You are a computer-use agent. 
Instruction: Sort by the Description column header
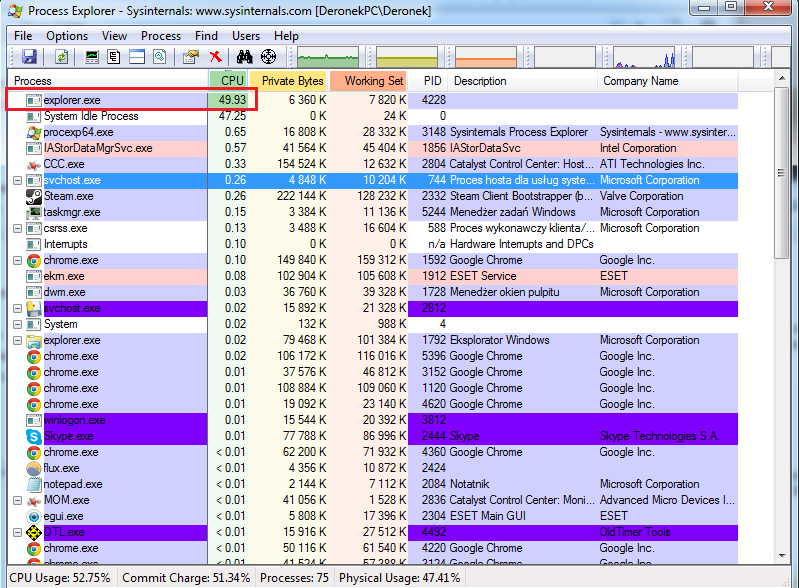click(523, 81)
